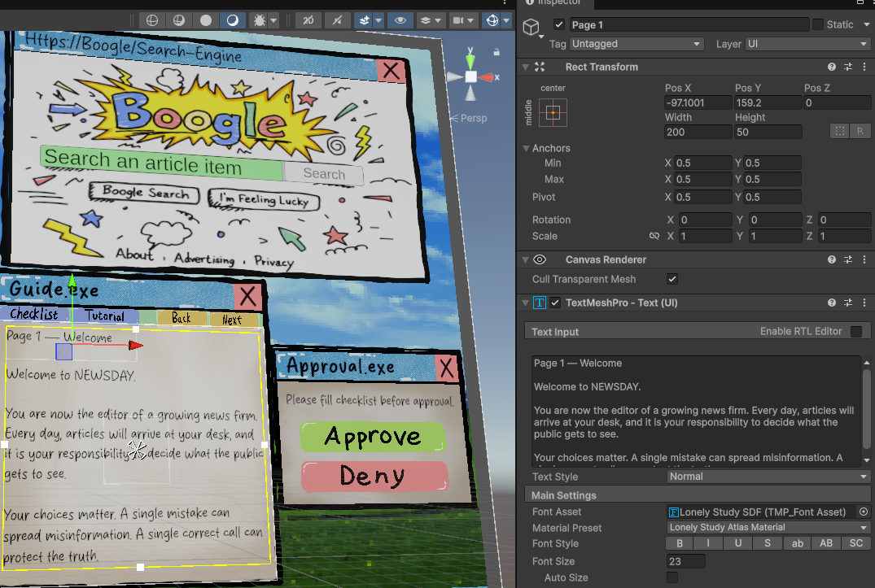The image size is (875, 588).
Task: Click the Font Asset object picker circle
Action: coord(864,512)
